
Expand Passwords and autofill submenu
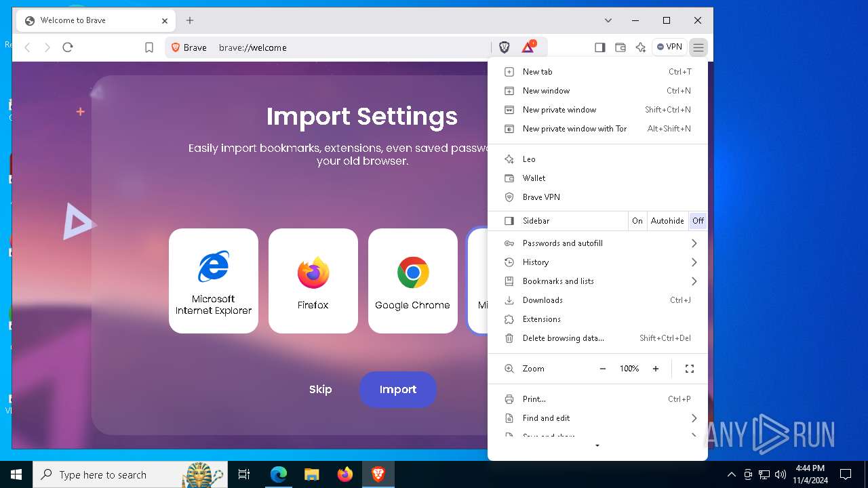click(597, 243)
